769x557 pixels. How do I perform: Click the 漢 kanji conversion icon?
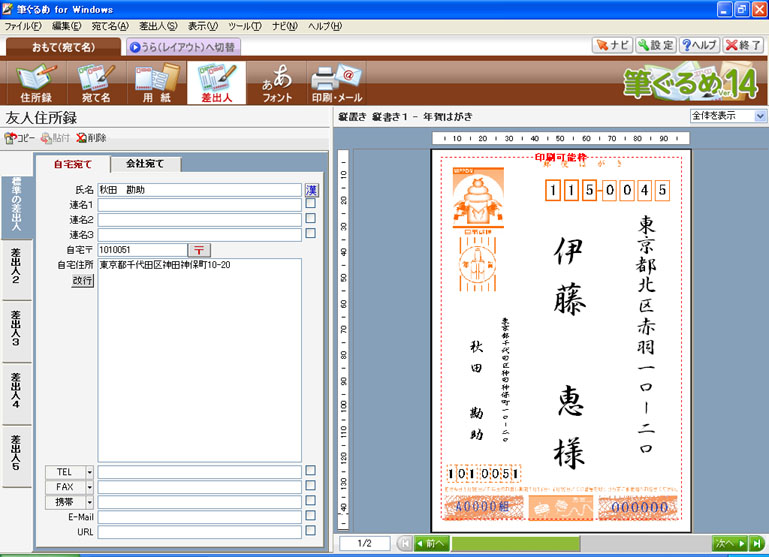[311, 189]
